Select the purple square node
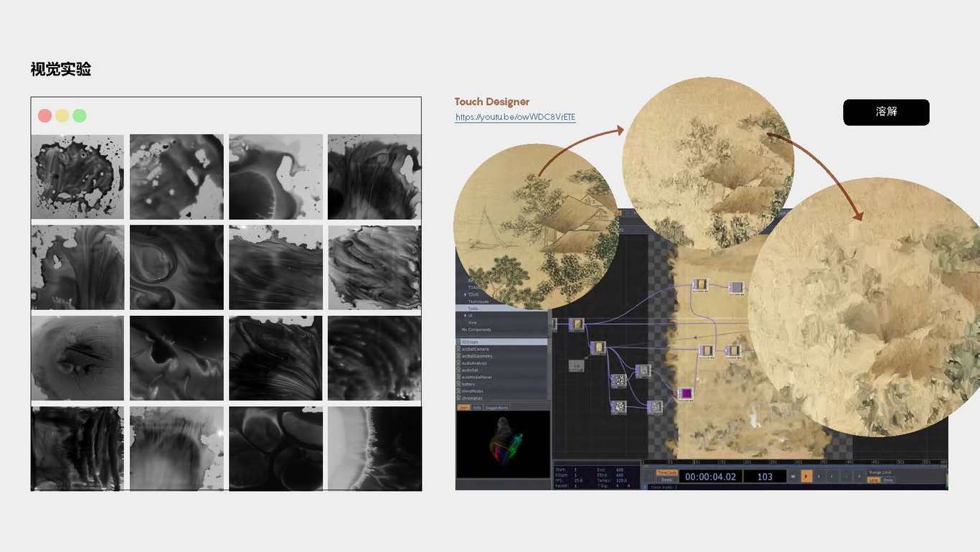This screenshot has width=980, height=552. [687, 393]
